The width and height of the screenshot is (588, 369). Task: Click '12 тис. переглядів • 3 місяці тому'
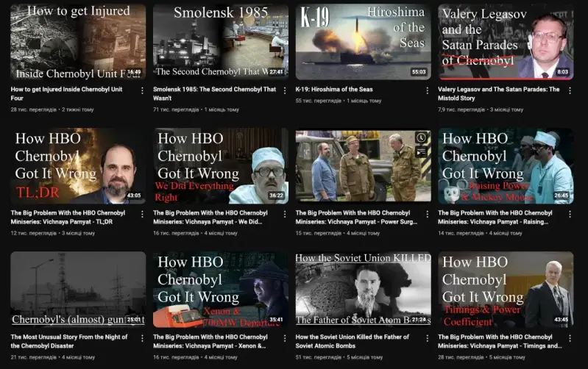pyautogui.click(x=52, y=233)
